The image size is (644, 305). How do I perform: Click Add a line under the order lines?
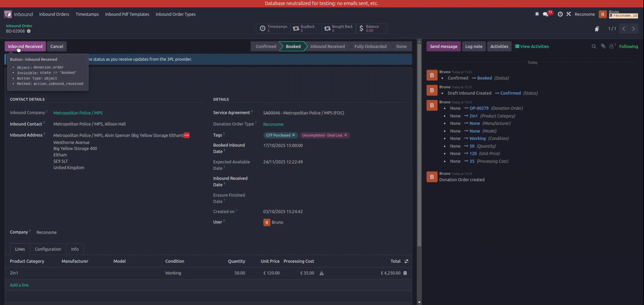coord(19,285)
